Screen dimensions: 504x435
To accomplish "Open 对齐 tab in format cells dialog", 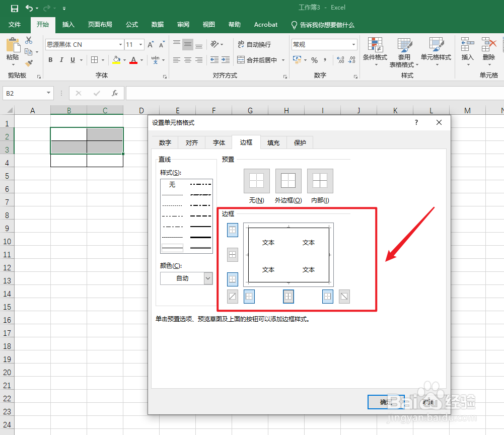I will [x=192, y=143].
